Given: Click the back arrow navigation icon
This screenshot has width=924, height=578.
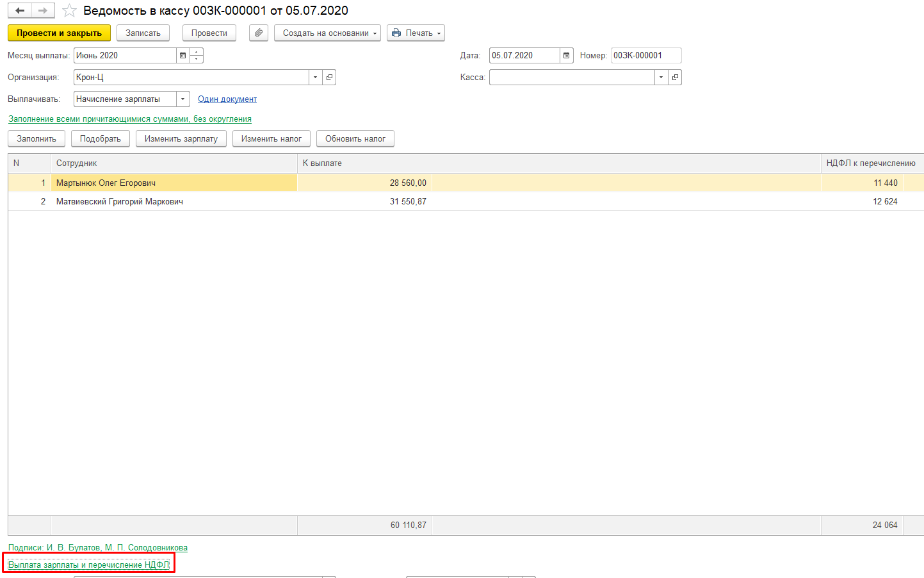Looking at the screenshot, I should pyautogui.click(x=20, y=11).
